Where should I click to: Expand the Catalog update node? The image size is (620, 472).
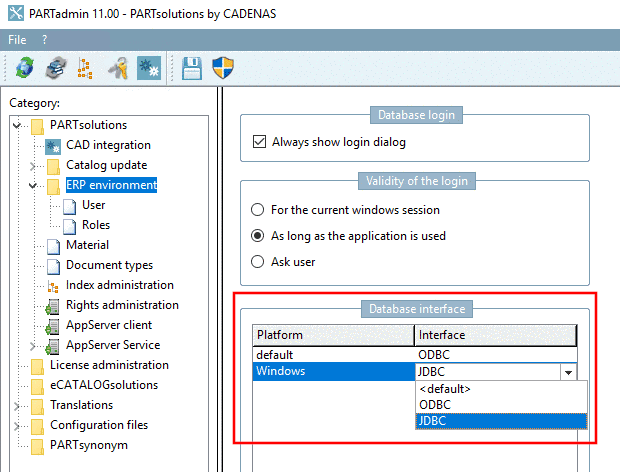click(x=32, y=166)
